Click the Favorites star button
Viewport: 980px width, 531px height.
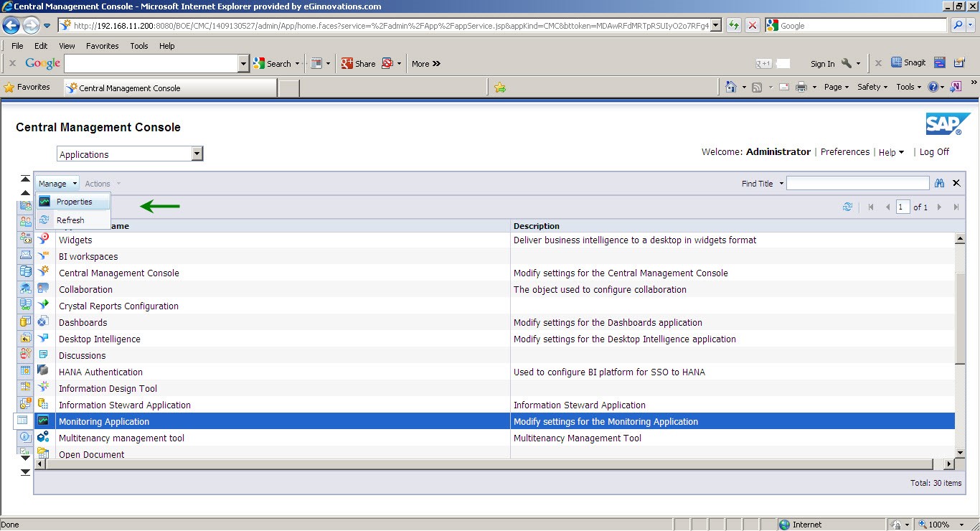[27, 87]
